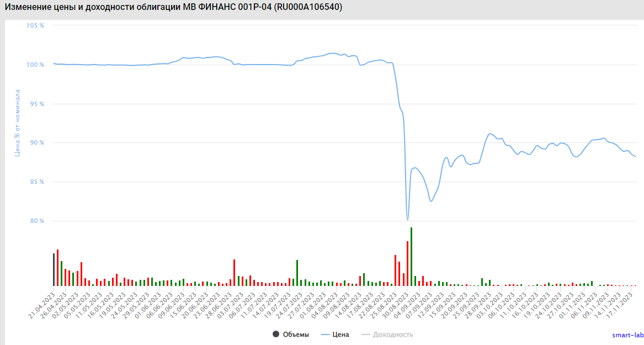644x345 pixels.
Task: Toggle the Цена series in the legend
Action: tap(335, 335)
